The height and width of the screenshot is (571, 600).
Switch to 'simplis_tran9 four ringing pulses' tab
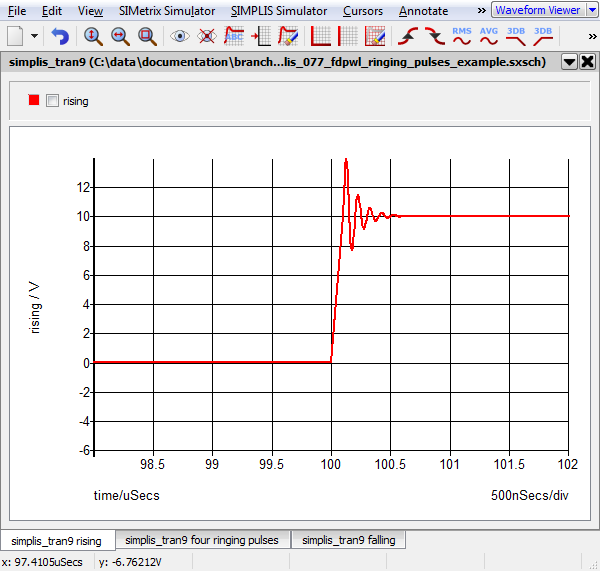tap(202, 540)
